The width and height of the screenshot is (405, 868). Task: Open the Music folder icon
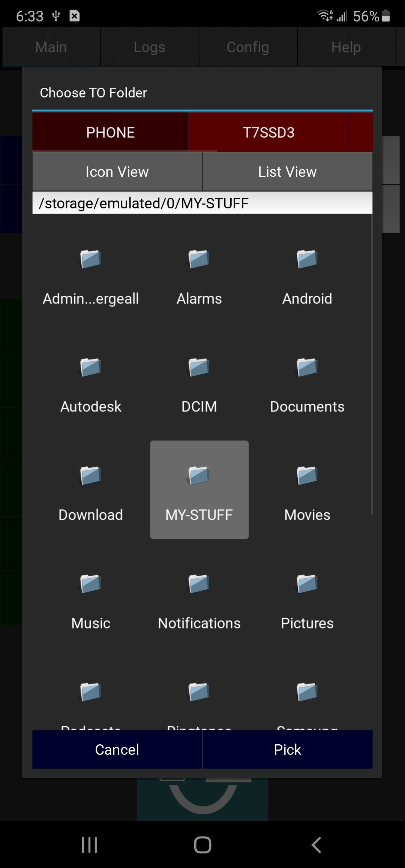coord(91,584)
